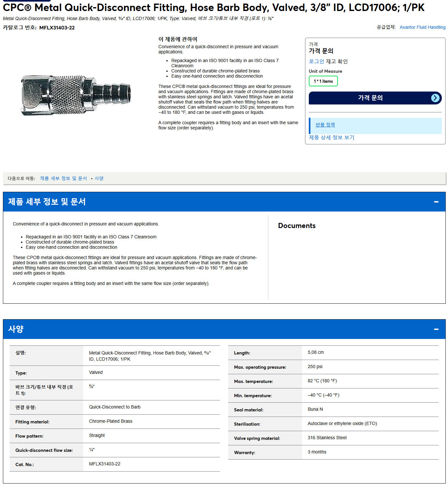Click the 사양 section header title
Screen dimensions: 448x490
click(16, 329)
